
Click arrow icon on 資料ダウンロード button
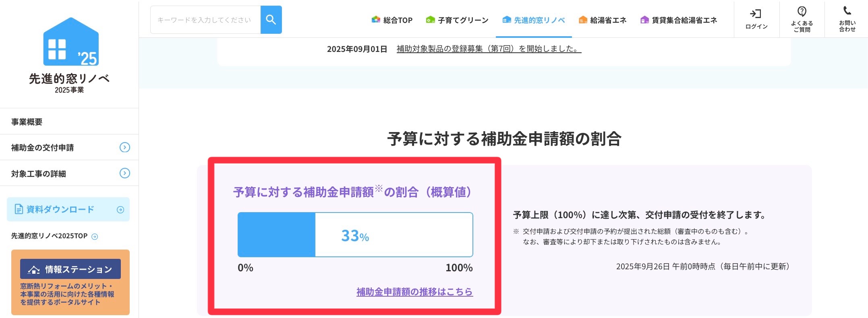(120, 210)
